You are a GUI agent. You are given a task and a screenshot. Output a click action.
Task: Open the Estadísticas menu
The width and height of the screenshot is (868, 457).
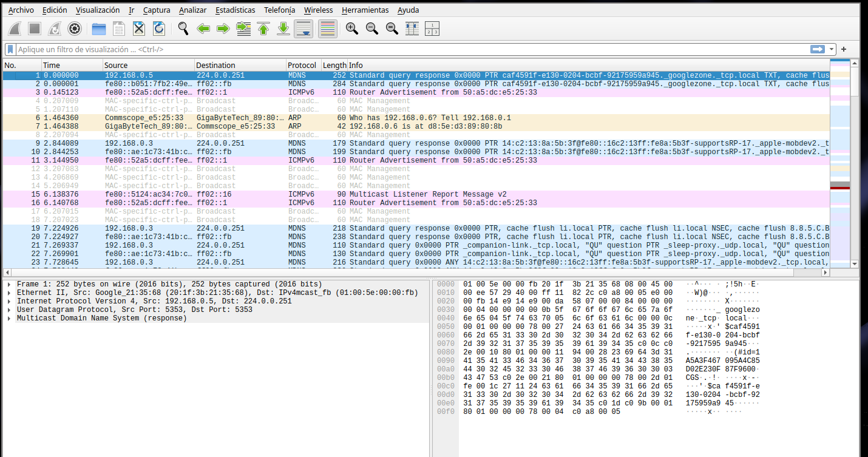(x=236, y=10)
